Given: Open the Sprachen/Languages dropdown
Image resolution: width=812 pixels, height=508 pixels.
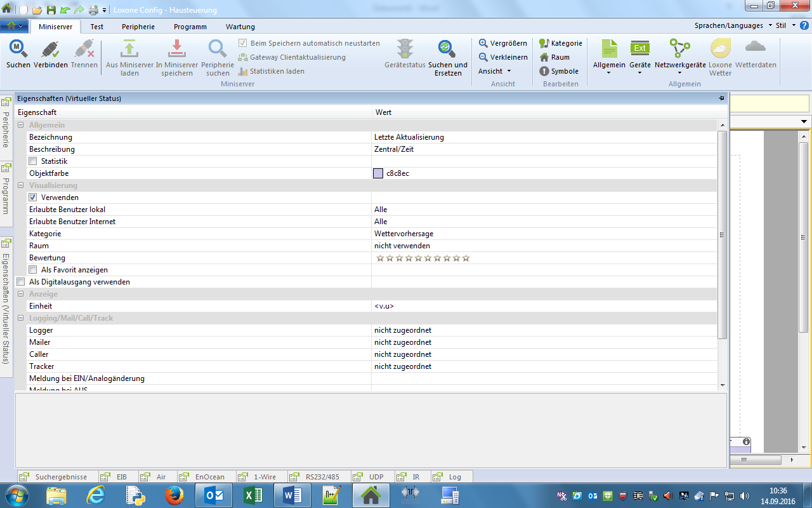Looking at the screenshot, I should click(733, 26).
